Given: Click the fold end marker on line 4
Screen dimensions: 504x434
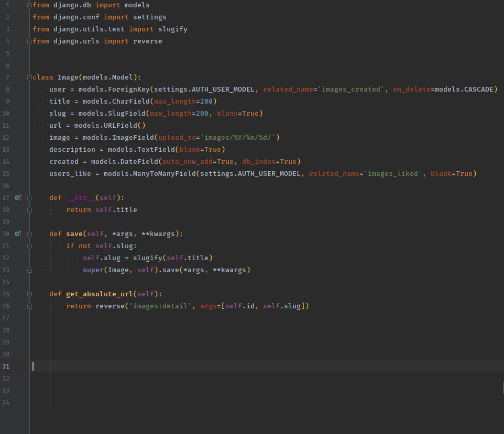Looking at the screenshot, I should 29,41.
